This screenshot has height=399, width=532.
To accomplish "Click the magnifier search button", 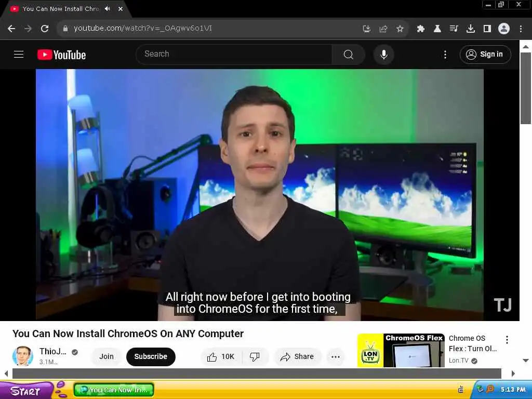I will coord(349,54).
